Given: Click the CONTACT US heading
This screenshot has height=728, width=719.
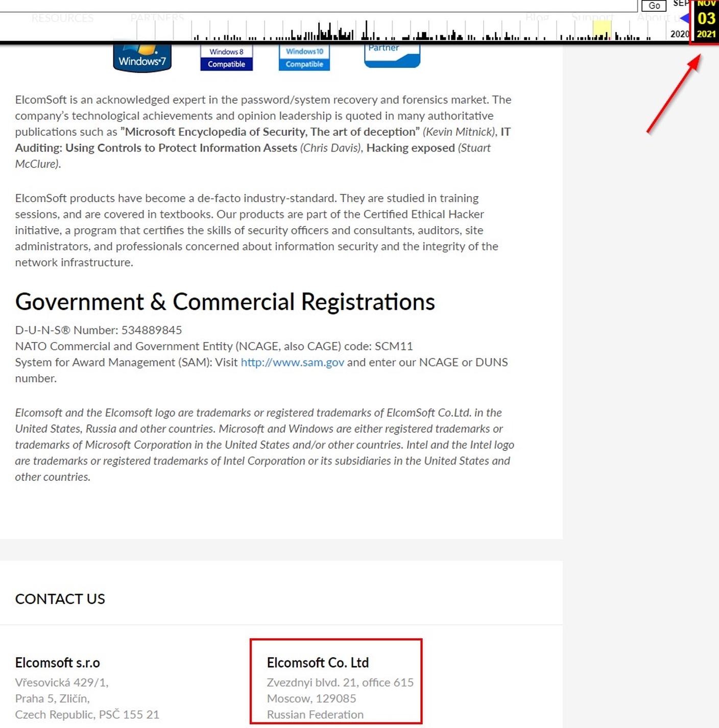Looking at the screenshot, I should tap(60, 599).
